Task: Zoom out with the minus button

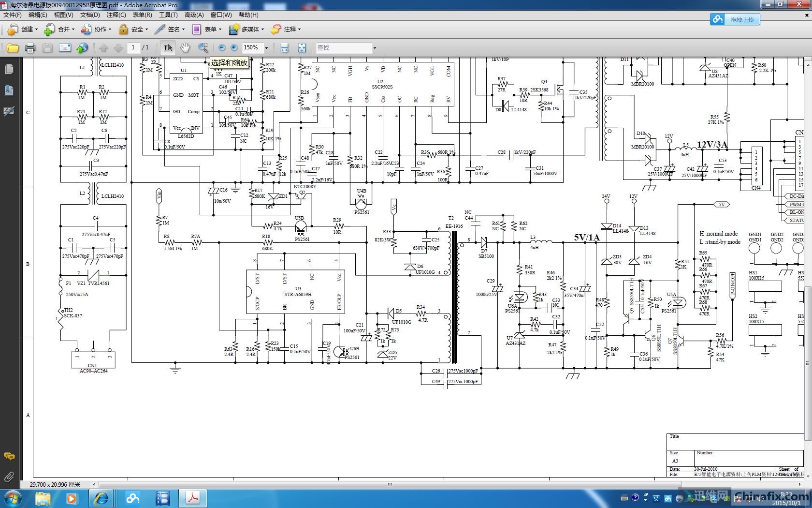Action: 222,47
